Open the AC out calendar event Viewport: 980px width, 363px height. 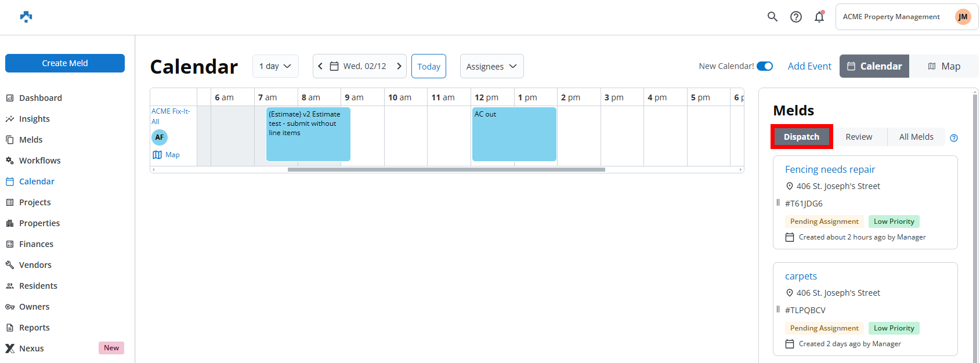514,135
